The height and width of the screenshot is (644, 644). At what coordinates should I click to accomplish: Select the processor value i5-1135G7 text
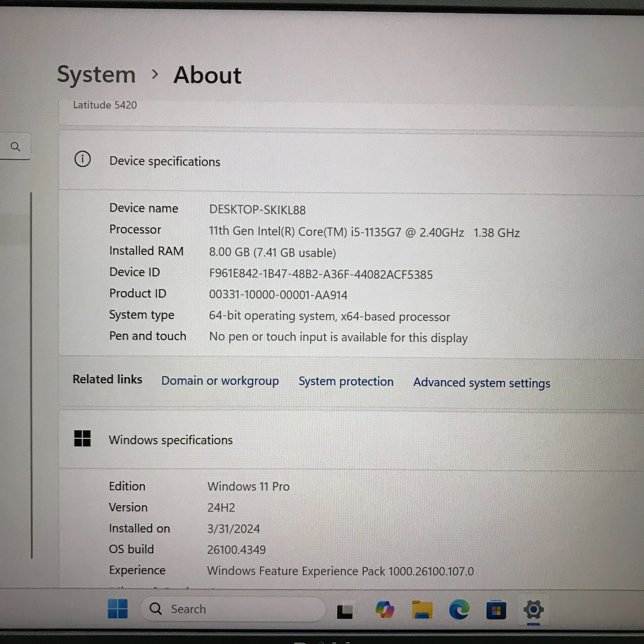click(364, 232)
